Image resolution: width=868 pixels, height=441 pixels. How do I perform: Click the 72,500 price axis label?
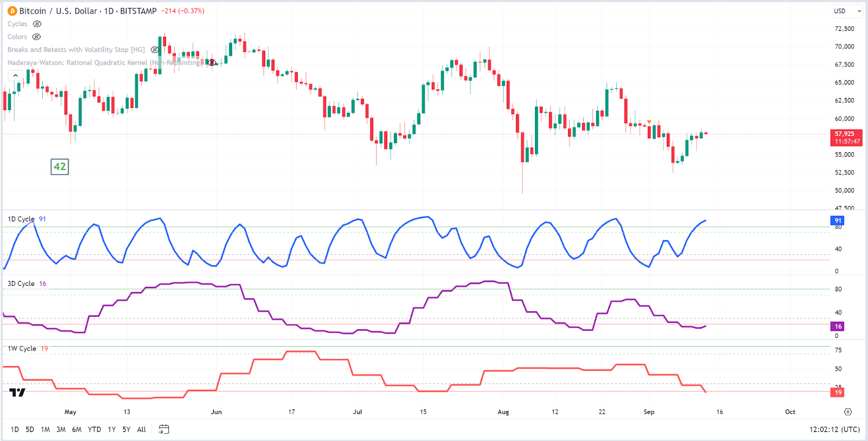tap(844, 29)
